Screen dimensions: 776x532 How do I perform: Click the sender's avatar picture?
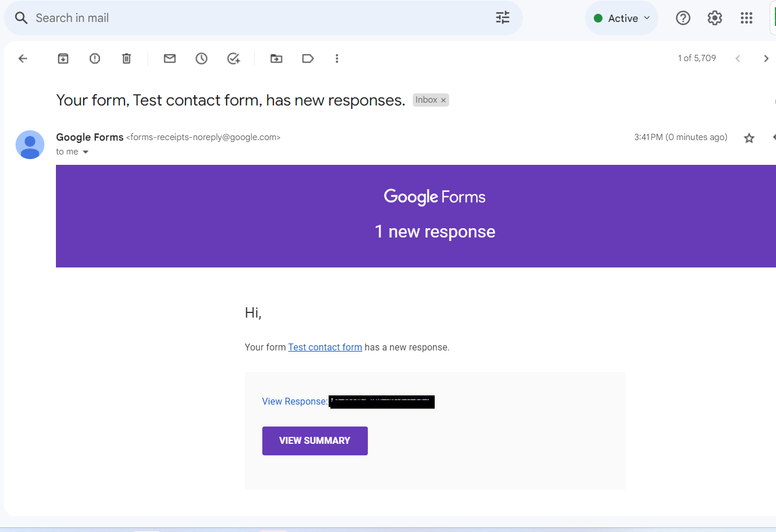pyautogui.click(x=30, y=145)
